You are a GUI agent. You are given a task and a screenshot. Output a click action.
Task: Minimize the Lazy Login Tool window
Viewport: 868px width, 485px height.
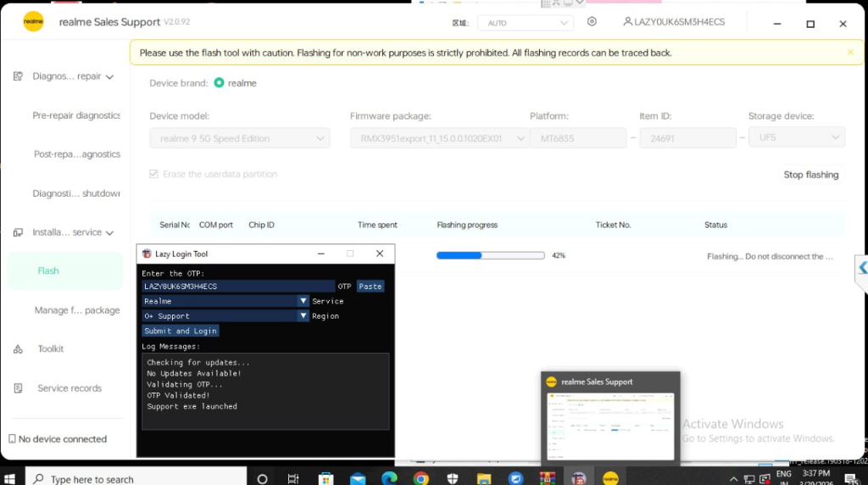(x=321, y=254)
